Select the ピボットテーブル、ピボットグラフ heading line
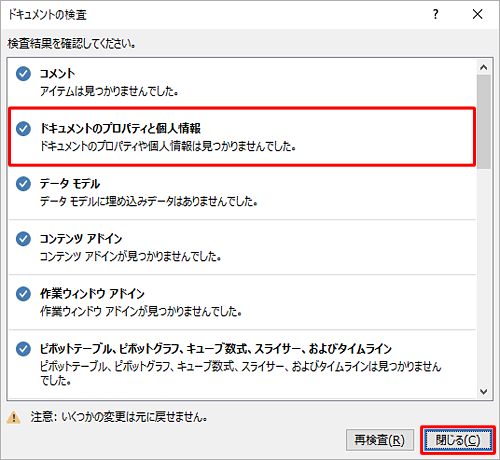 tap(216, 349)
